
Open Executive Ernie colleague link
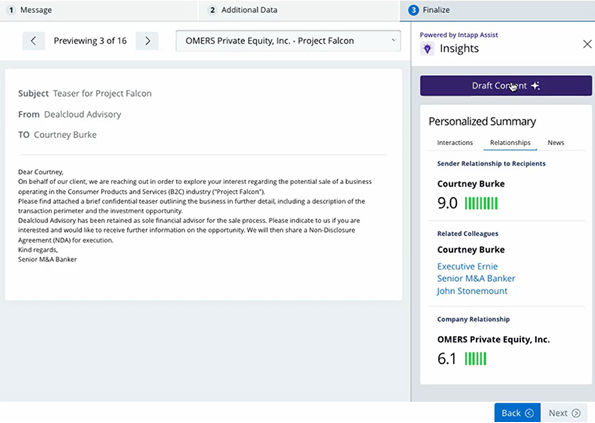coord(467,266)
